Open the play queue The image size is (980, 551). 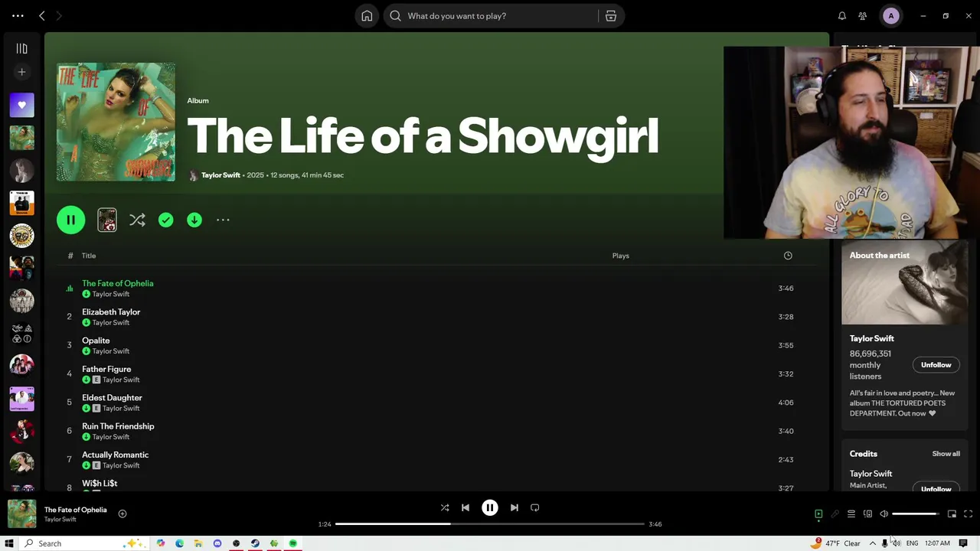click(851, 514)
